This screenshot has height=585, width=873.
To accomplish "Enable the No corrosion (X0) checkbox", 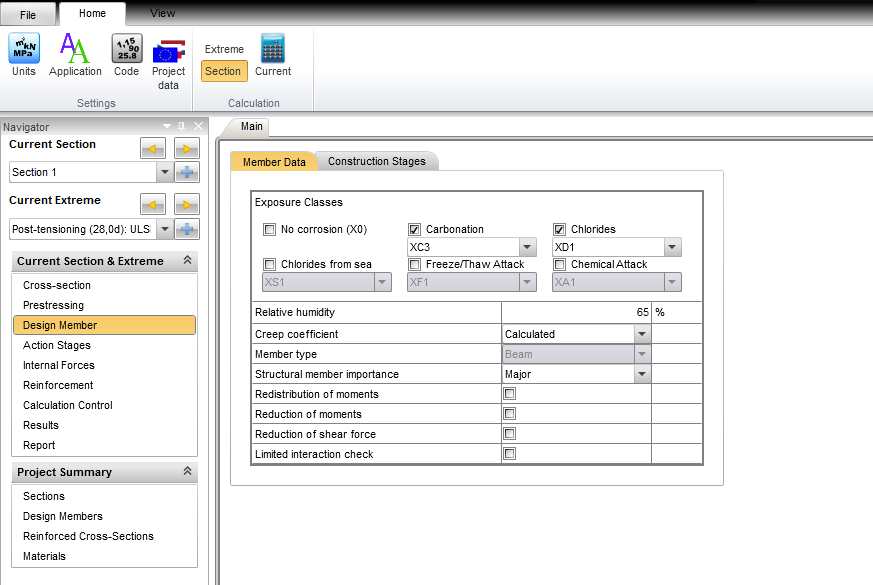I will [269, 230].
